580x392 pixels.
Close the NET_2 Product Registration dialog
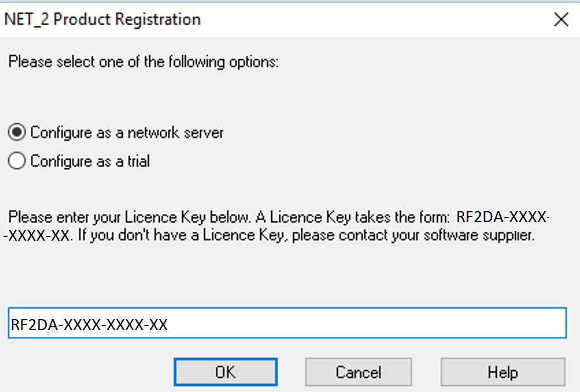[561, 19]
